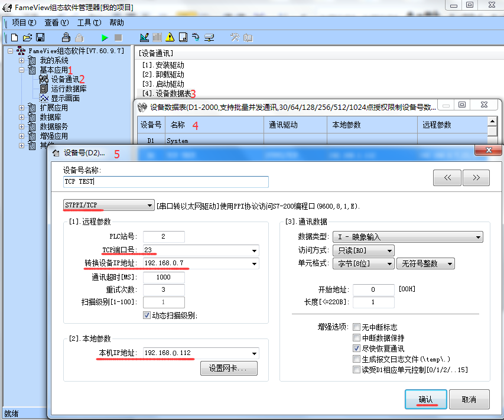Screen dimensions: 504x420
Task: Click the padlock icon in toolbar
Action: 66,37
